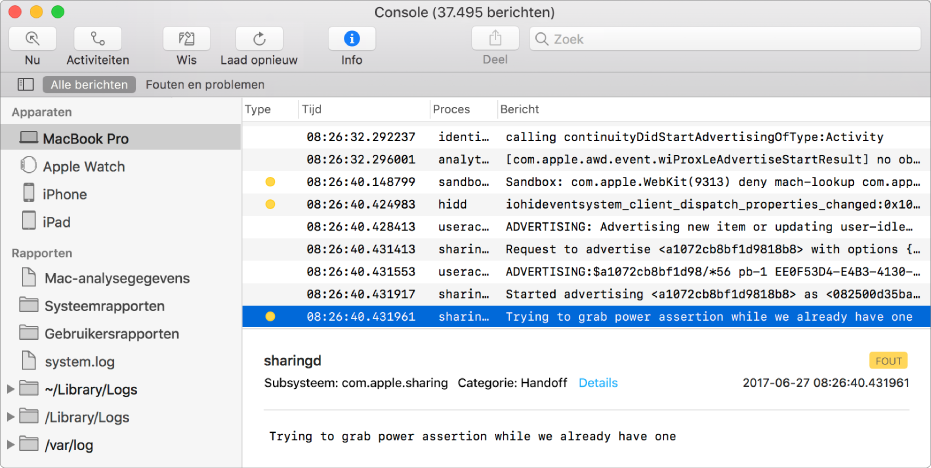This screenshot has height=468, width=931.
Task: Click 'Categorie: Handoff' text
Action: tap(512, 383)
